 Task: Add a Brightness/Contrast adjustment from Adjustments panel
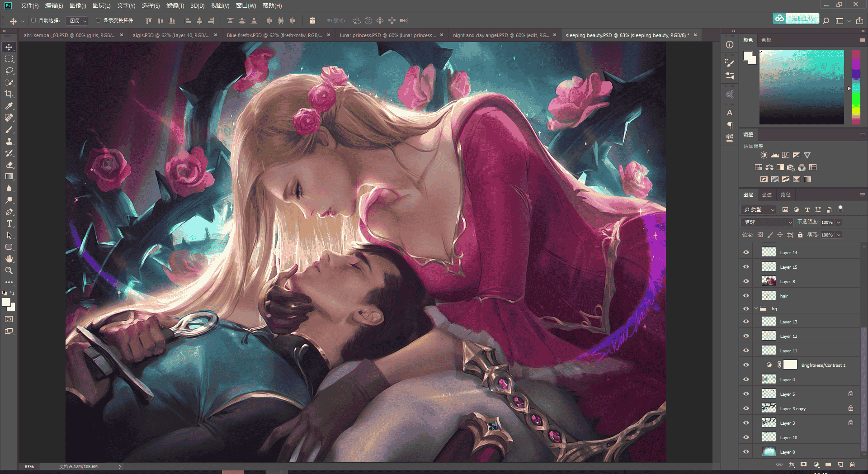point(764,155)
